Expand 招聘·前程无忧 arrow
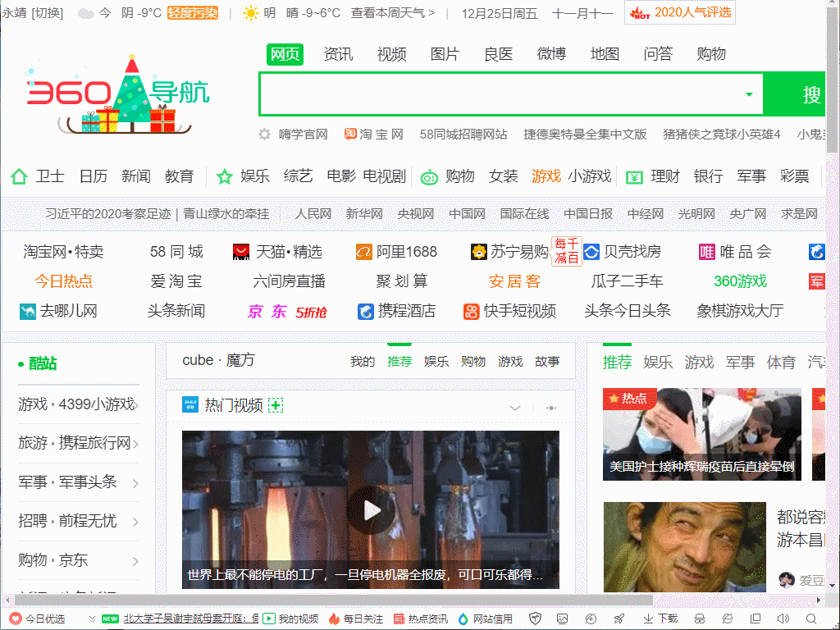This screenshot has height=630, width=840. 135,523
